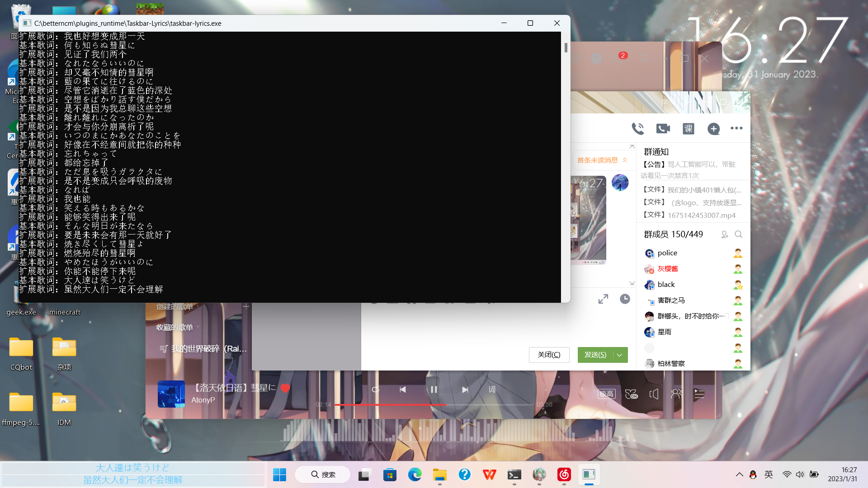The image size is (868, 488).
Task: Search group members with the magnifier icon
Action: click(x=738, y=235)
